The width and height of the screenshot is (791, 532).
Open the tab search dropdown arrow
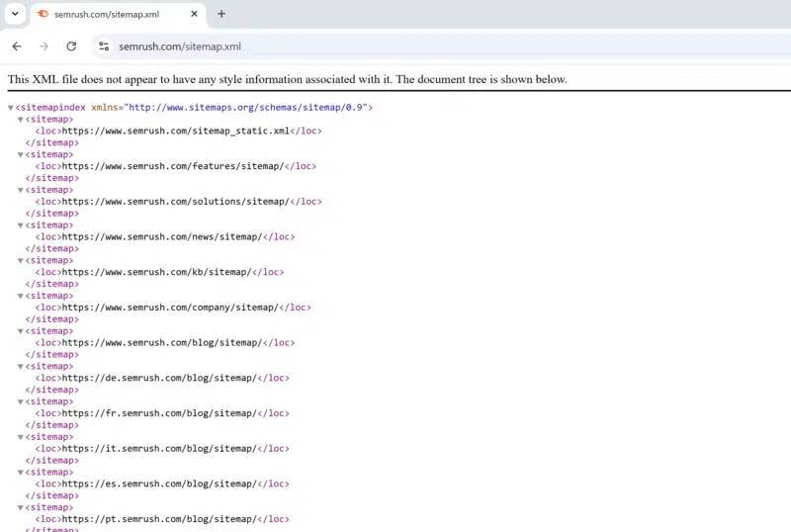click(x=15, y=14)
